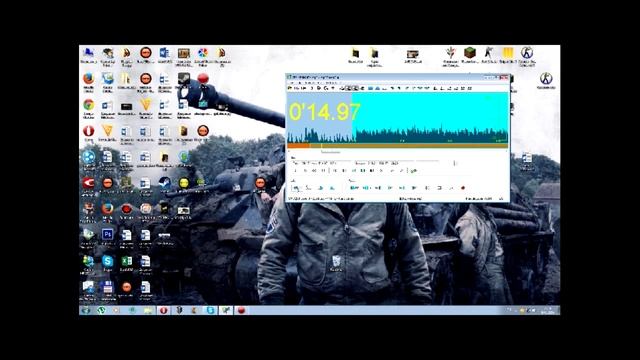
Task: Open the yellow smiley face desktop icon
Action: coord(184,183)
